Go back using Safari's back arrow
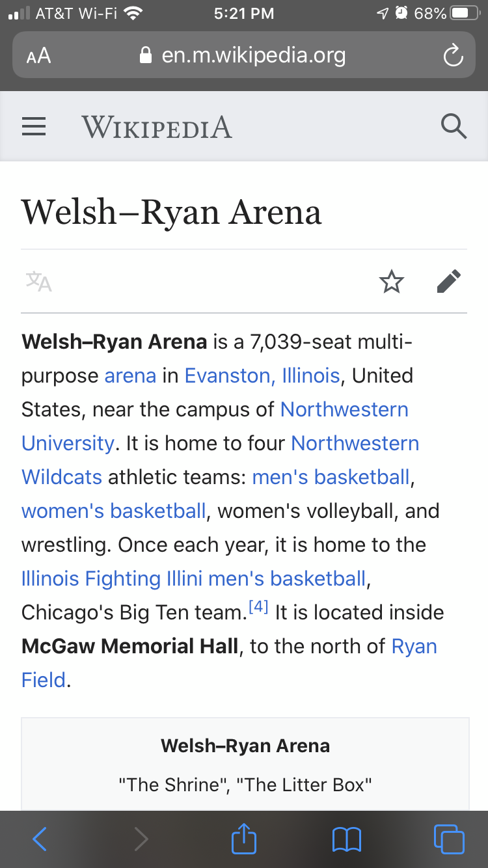This screenshot has width=488, height=868. point(40,839)
